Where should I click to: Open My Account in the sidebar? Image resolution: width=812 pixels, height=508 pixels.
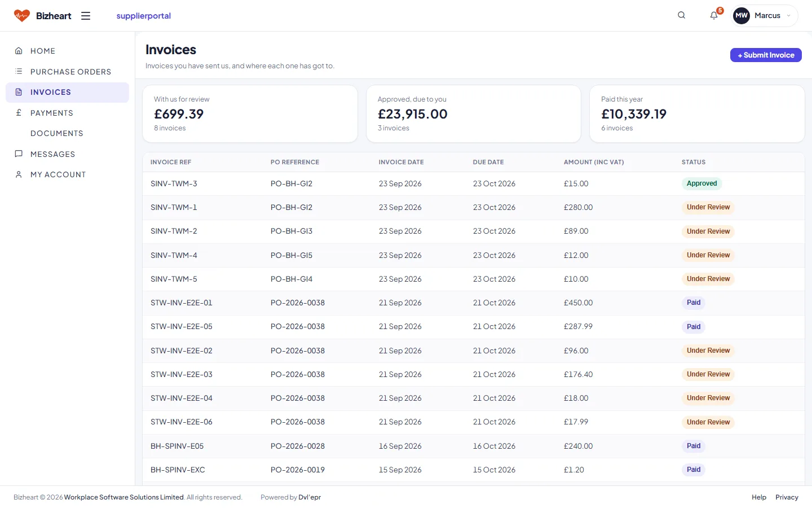[x=67, y=174]
